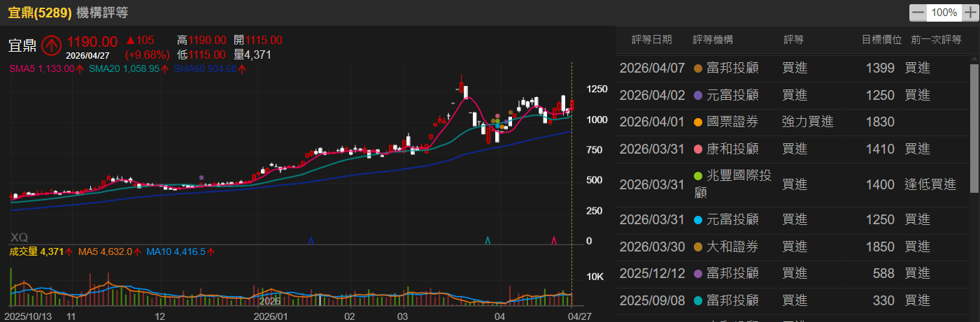Click the 前一次評等 column header
980x322 pixels.
[x=936, y=40]
